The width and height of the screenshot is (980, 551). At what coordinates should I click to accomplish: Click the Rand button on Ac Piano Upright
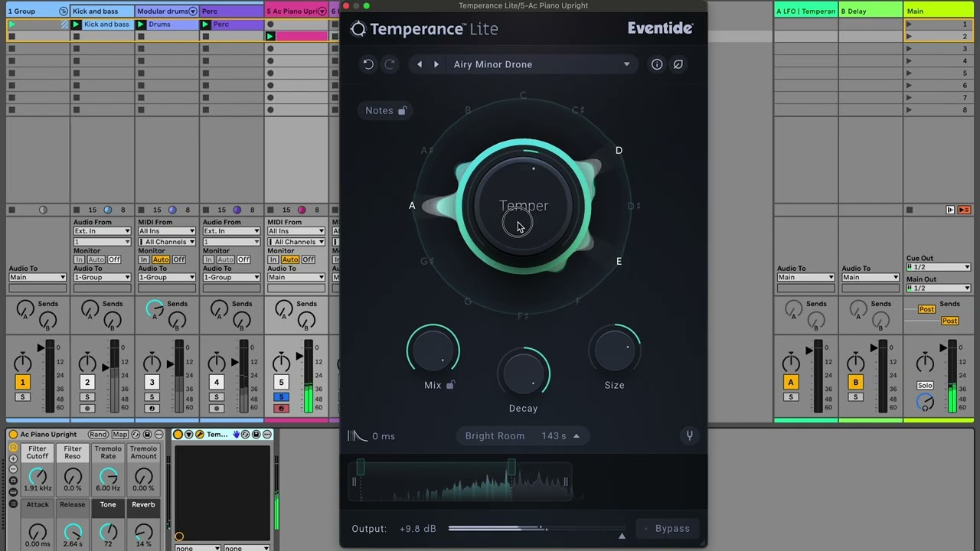pos(98,435)
